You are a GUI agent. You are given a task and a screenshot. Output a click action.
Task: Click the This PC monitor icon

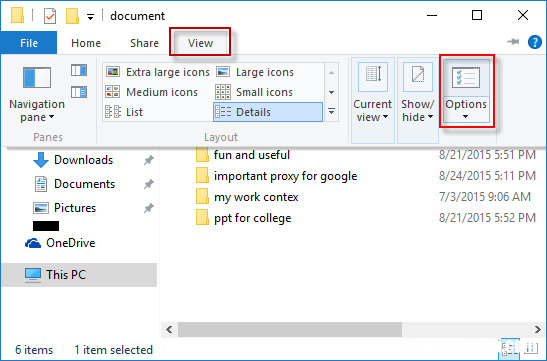coord(33,275)
